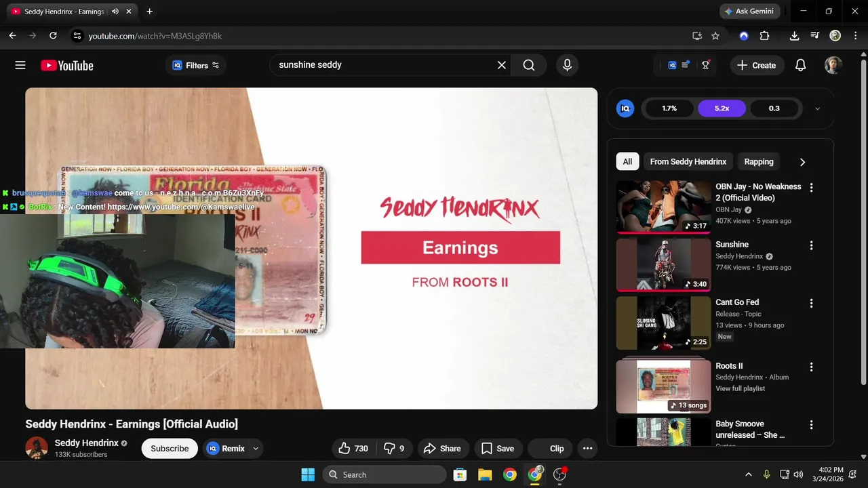Open options menu for Baby Smoove video
This screenshot has height=488, width=868.
click(x=811, y=425)
